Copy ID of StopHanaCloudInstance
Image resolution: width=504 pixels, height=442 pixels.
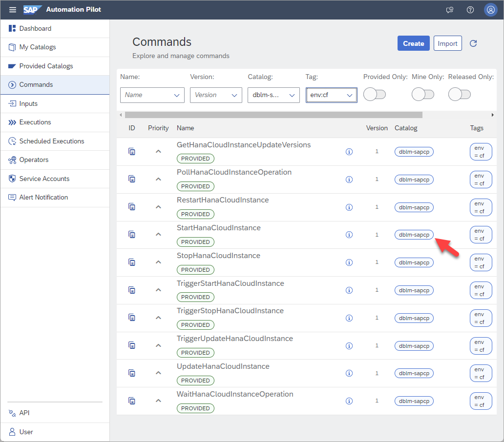[132, 262]
